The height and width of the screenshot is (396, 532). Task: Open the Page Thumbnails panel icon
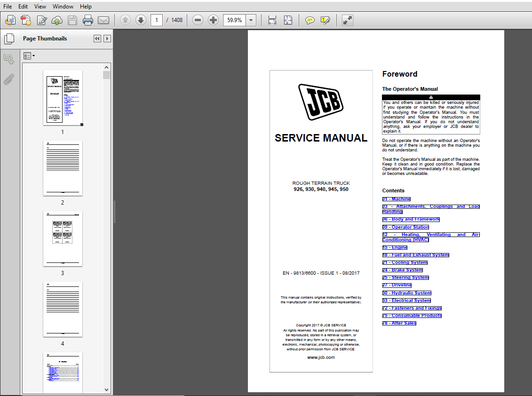tap(9, 39)
